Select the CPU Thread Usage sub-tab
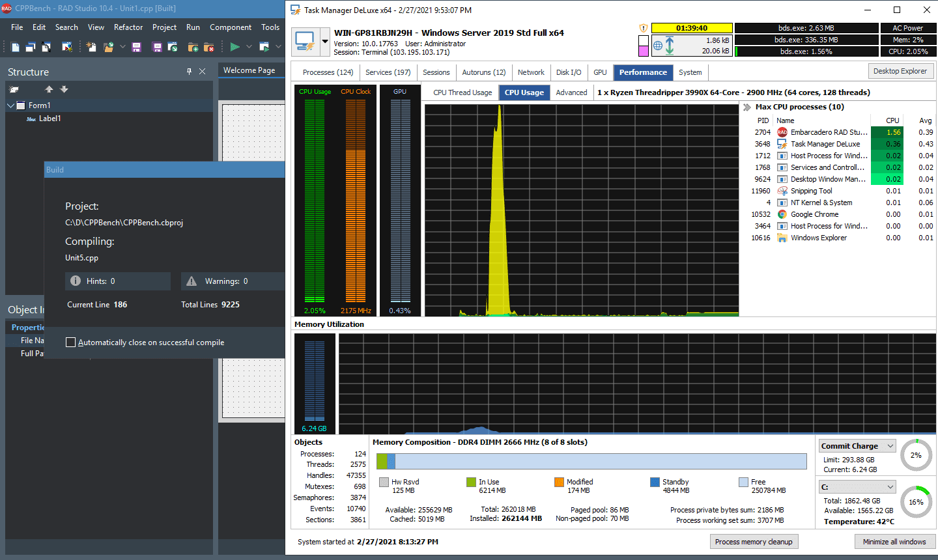938x560 pixels. 462,92
